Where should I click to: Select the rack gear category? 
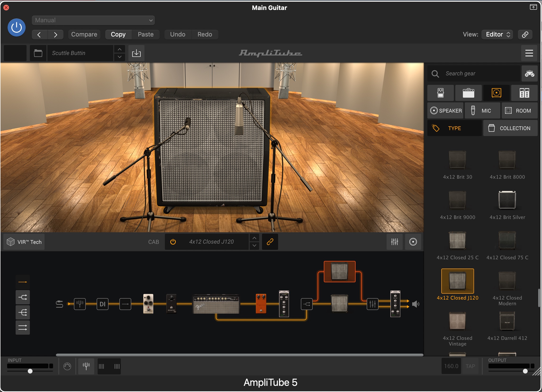click(x=524, y=93)
